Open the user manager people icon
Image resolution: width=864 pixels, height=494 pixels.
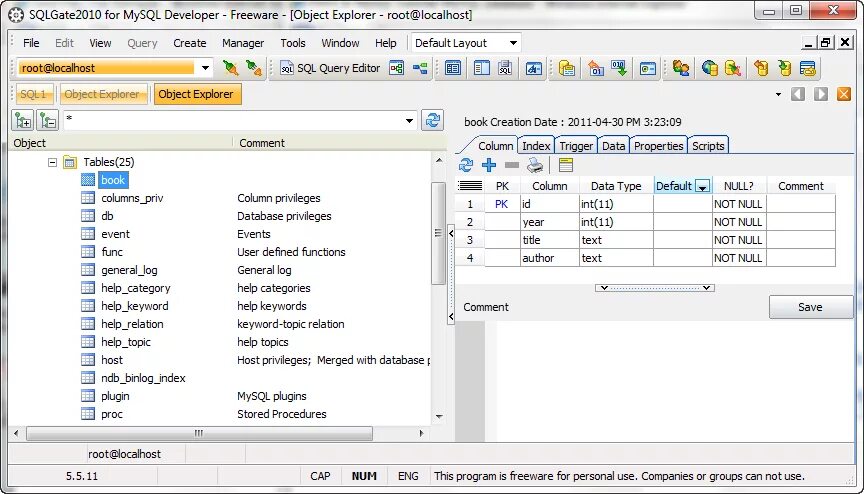click(x=681, y=68)
